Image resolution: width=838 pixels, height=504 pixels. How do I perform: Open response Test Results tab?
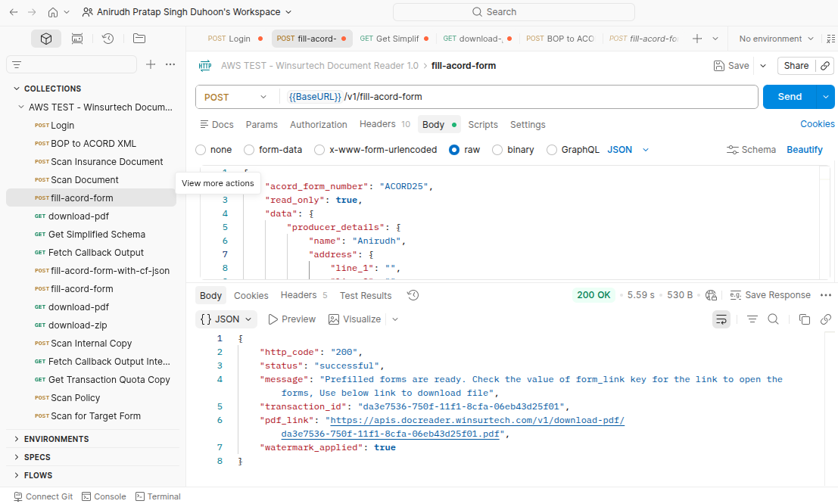(366, 296)
